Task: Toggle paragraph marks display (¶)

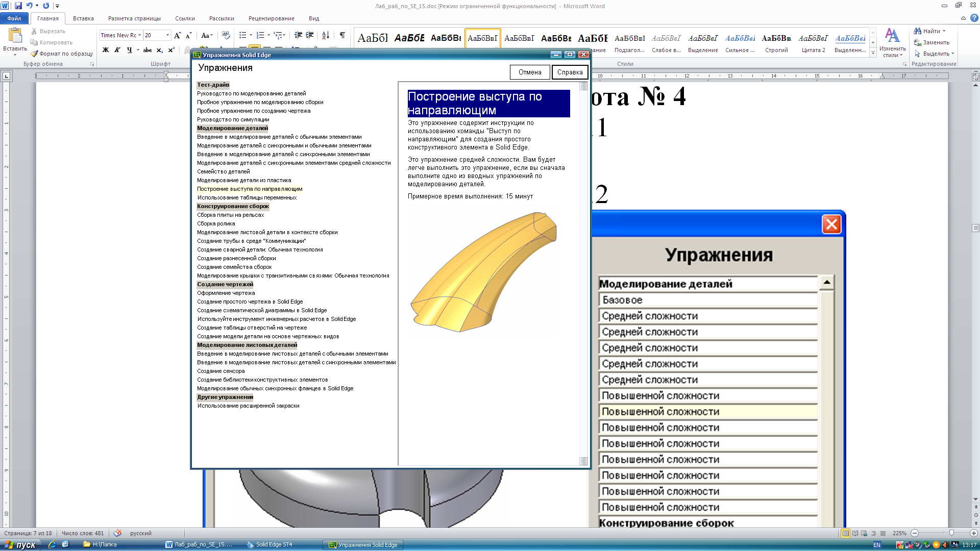Action: (x=342, y=35)
